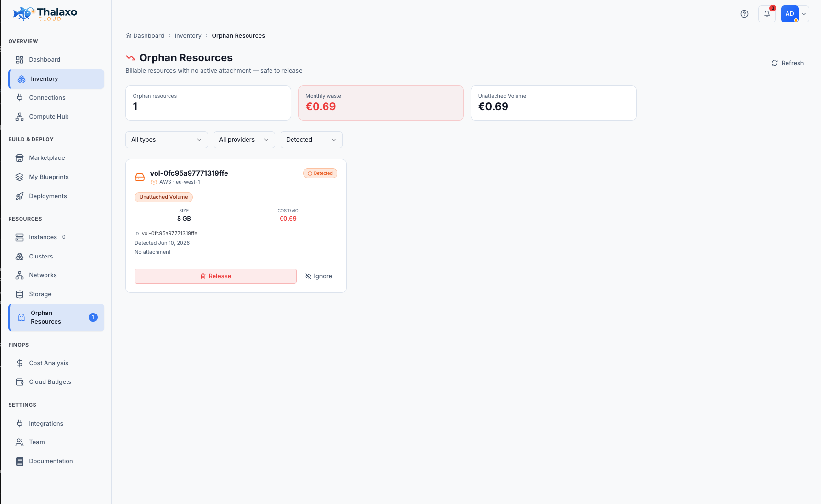Screen dimensions: 821x504
Task: Open notifications bell icon
Action: click(x=767, y=14)
